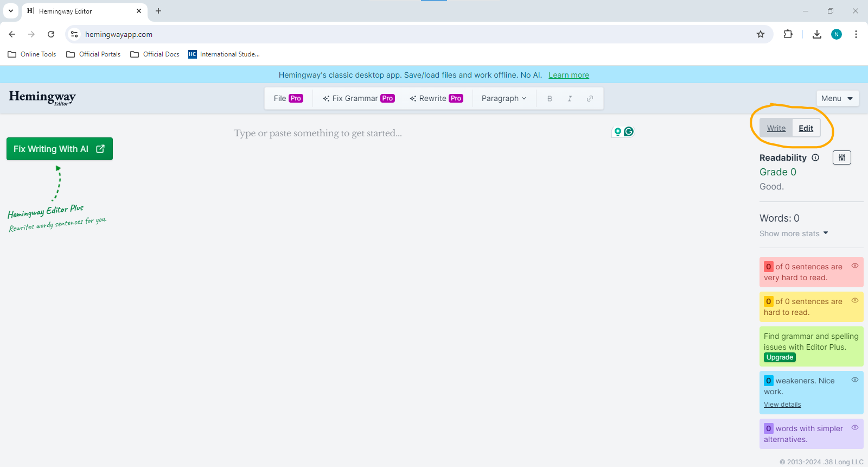
Task: Bookmark this page with the star icon
Action: click(761, 34)
